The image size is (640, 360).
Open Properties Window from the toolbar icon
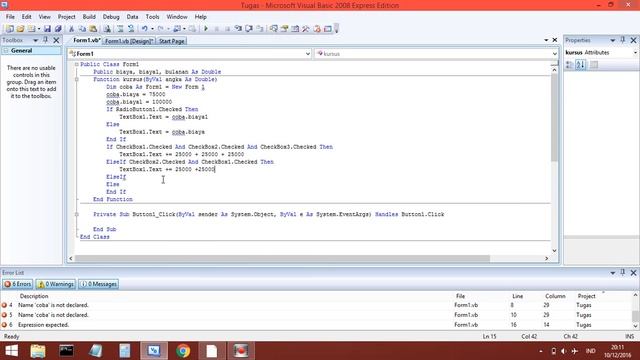[284, 29]
